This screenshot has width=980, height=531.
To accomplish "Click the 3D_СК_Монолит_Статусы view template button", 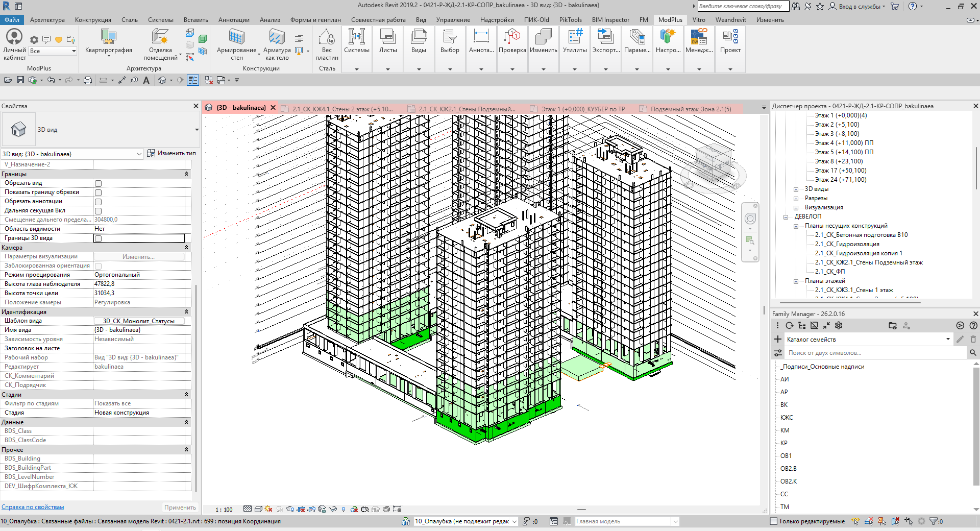I will tap(138, 321).
